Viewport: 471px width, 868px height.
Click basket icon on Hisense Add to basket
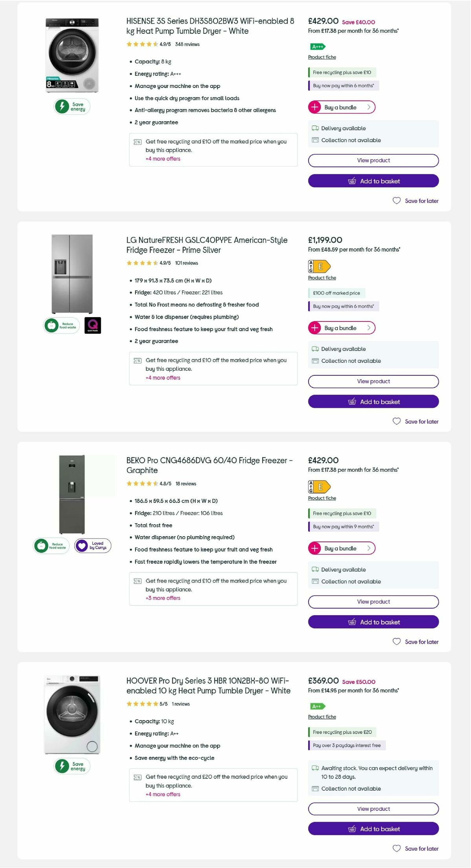point(353,181)
